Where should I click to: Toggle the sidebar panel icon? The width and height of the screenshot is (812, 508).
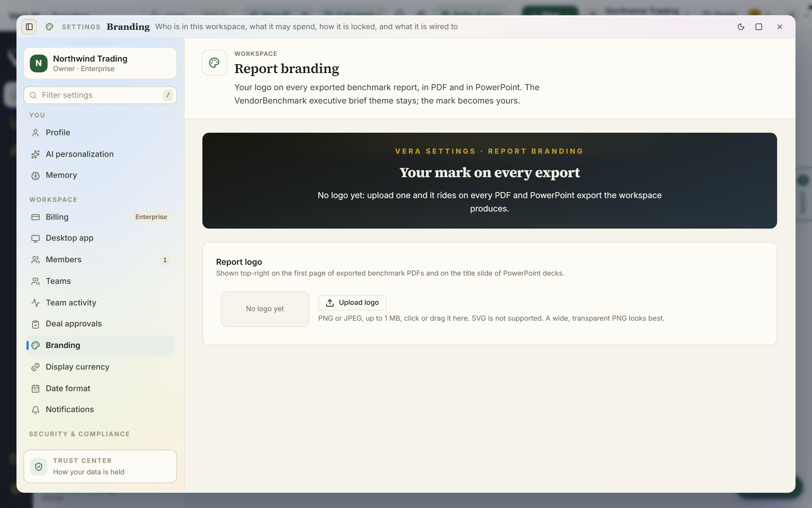click(x=29, y=27)
